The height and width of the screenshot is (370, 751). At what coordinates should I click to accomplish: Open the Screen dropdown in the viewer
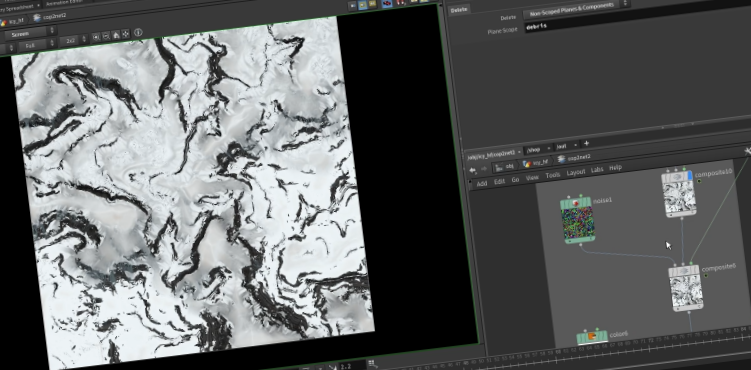(30, 34)
